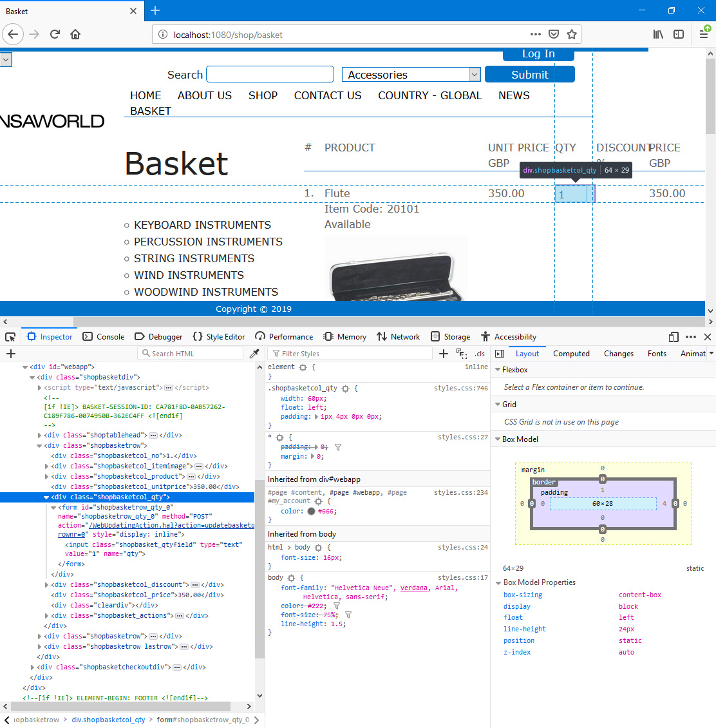The width and height of the screenshot is (716, 728).
Task: Bookmark this page with the star icon
Action: pyautogui.click(x=572, y=34)
